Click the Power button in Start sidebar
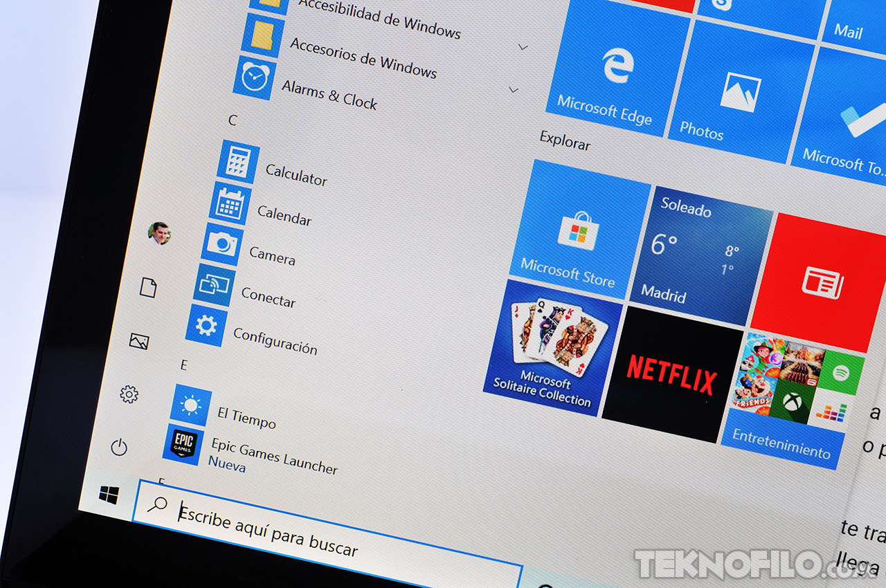Image resolution: width=886 pixels, height=588 pixels. pyautogui.click(x=119, y=448)
